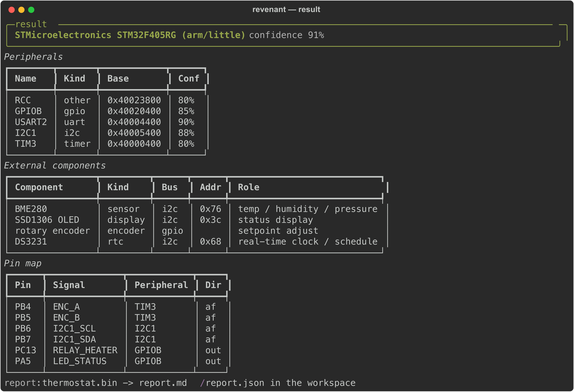The height and width of the screenshot is (392, 574).
Task: Select pin "PC13"
Action: (x=25, y=351)
